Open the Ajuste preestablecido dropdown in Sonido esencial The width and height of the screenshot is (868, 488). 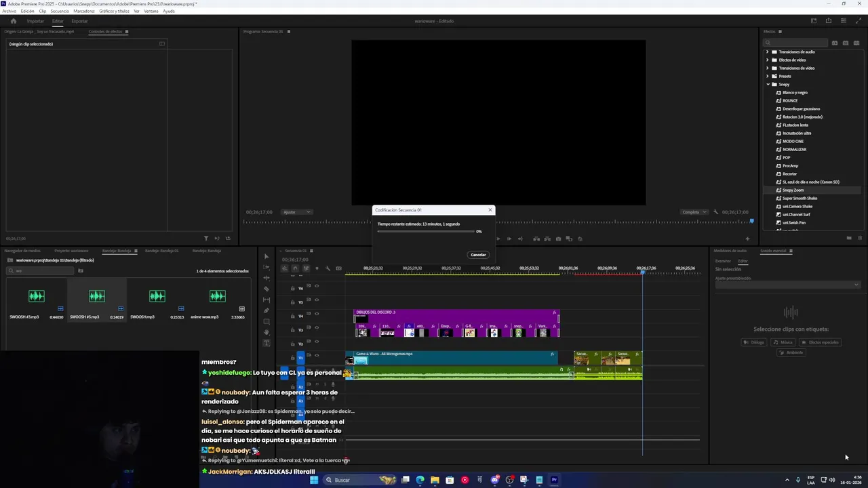[x=787, y=285]
